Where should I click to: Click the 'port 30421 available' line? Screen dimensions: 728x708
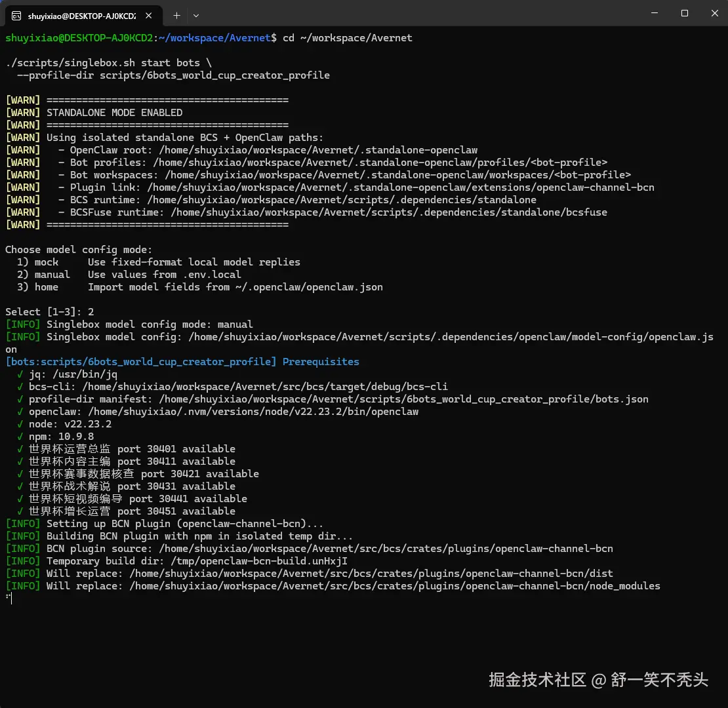click(x=138, y=474)
